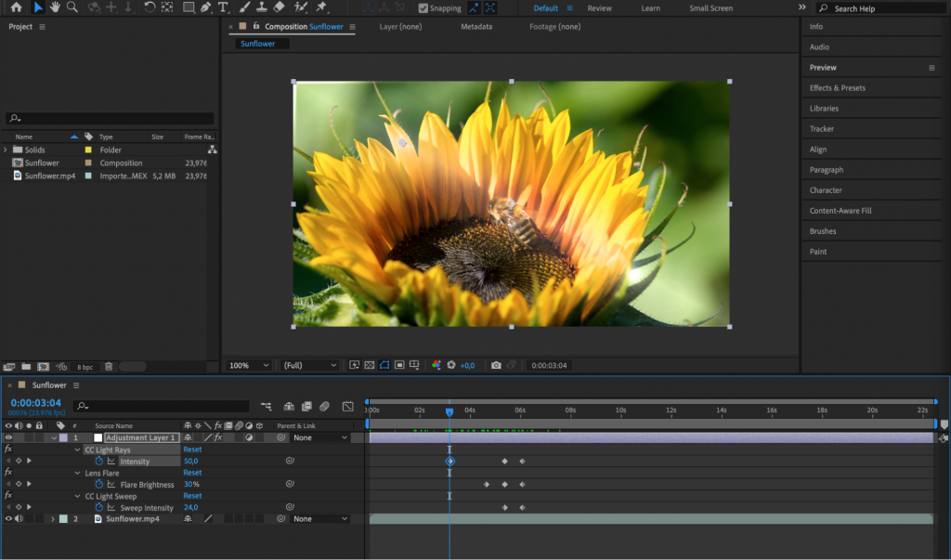Screen dimensions: 951x560
Task: Enable Snapping in the toolbar
Action: 424,7
